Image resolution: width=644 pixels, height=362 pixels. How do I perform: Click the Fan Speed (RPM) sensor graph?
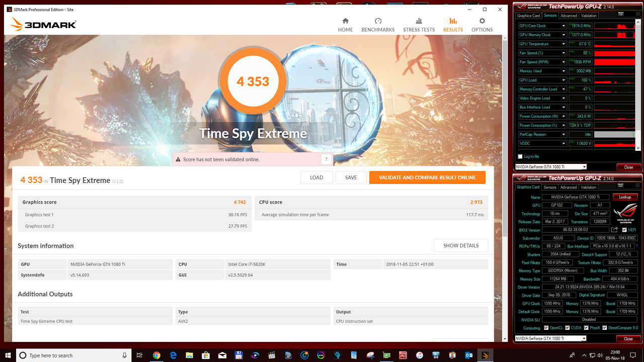614,62
